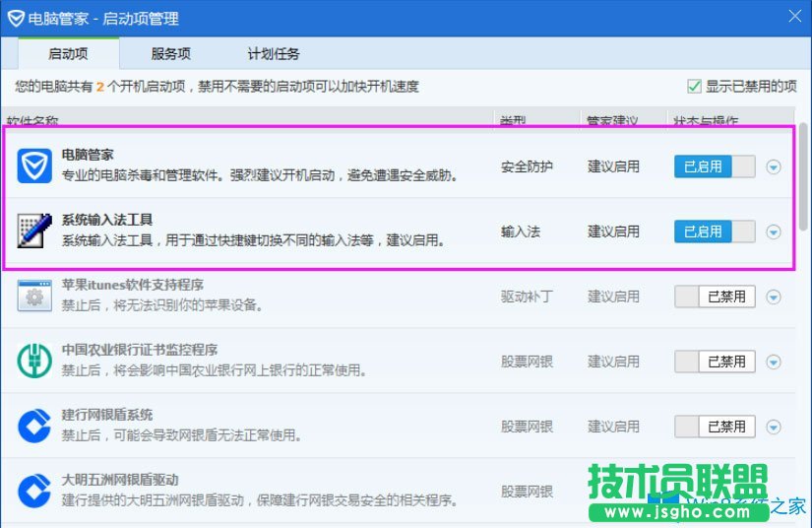Screen dimensions: 812x528
Task: Click the 大明五洲网银盾驱动 blue logo
Action: 34,491
